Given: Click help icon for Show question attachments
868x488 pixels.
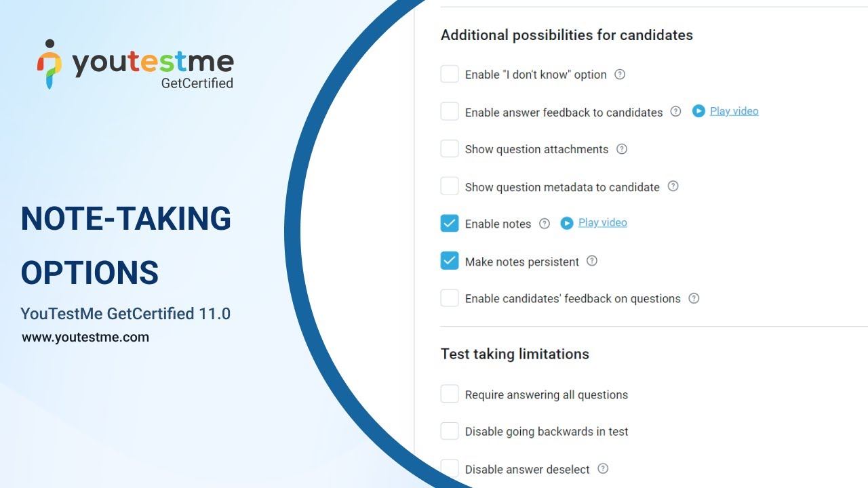Looking at the screenshot, I should (622, 149).
